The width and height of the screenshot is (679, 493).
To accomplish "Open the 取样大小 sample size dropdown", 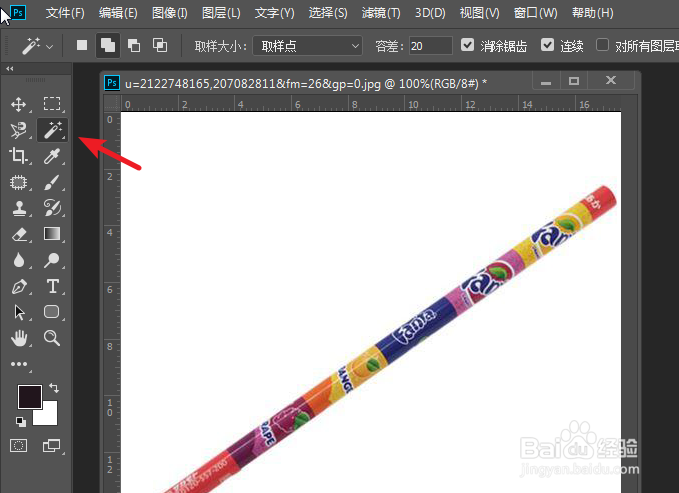I will [x=307, y=45].
